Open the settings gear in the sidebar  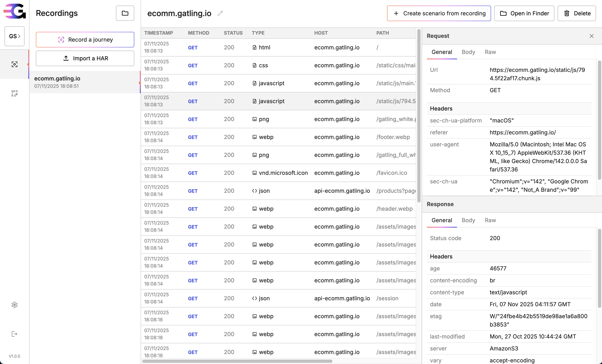point(14,305)
